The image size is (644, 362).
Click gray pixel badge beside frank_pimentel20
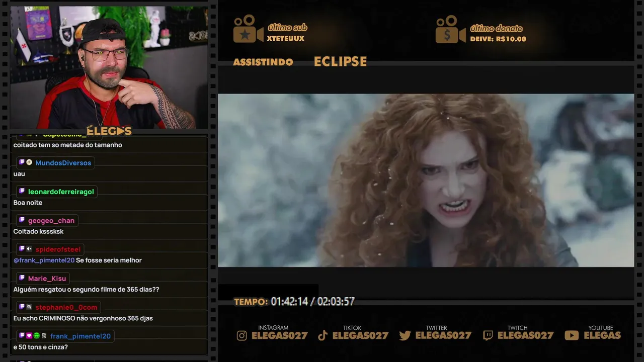pyautogui.click(x=44, y=336)
